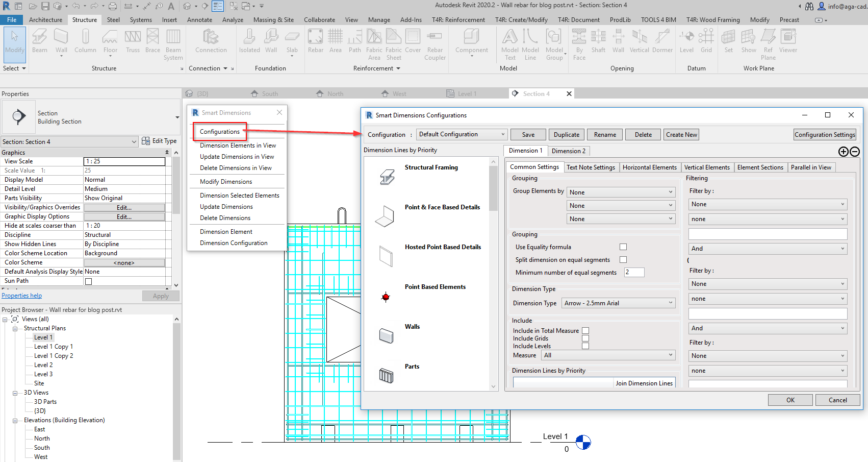868x462 pixels.
Task: Open the first Filter by dropdown
Action: point(768,204)
